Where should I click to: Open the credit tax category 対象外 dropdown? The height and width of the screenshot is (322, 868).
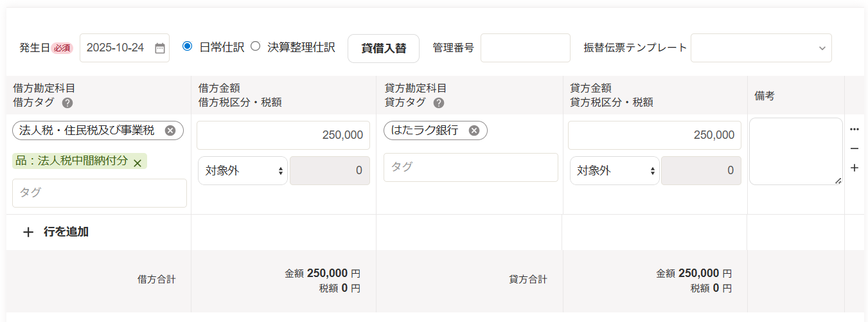(614, 171)
